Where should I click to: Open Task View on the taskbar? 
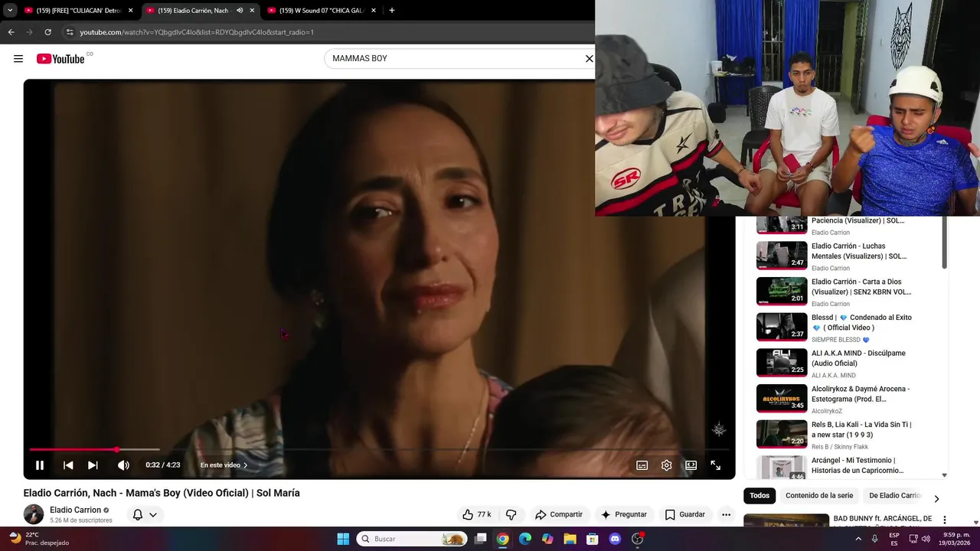(x=480, y=539)
